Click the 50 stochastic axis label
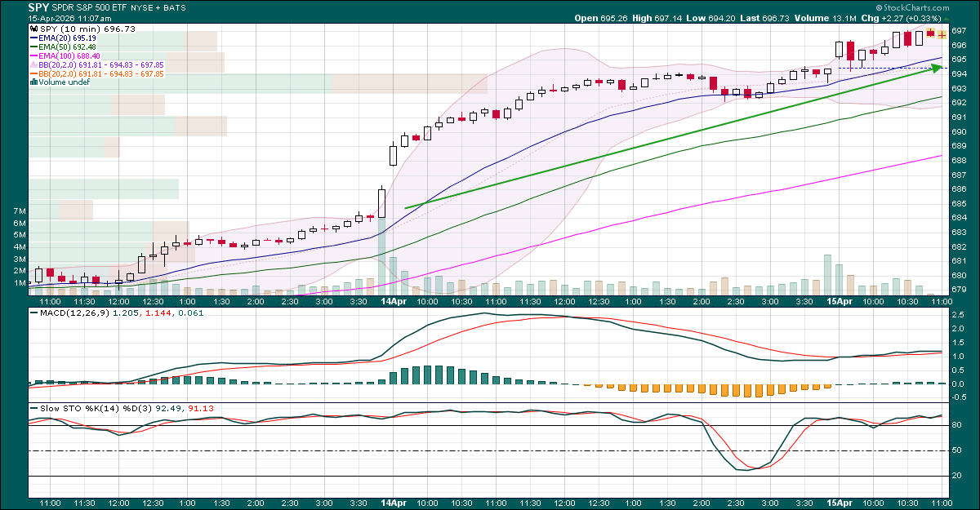Screen dimensions: 980x510 click(x=956, y=450)
